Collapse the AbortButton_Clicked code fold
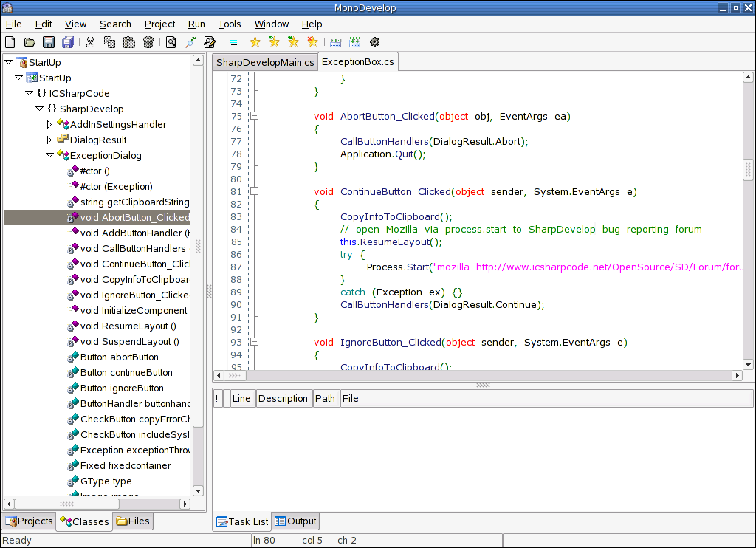Viewport: 756px width, 548px height. click(254, 116)
